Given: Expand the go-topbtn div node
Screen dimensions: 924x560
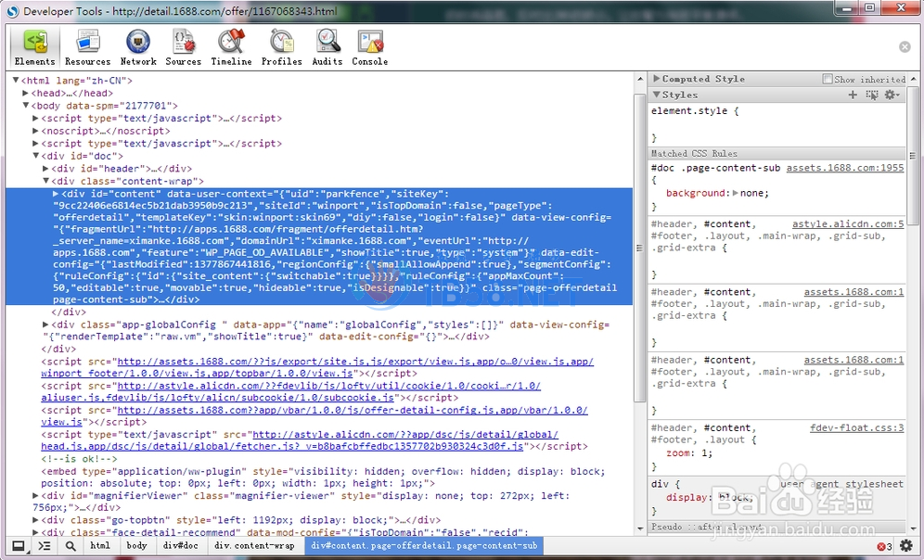Looking at the screenshot, I should coord(36,520).
